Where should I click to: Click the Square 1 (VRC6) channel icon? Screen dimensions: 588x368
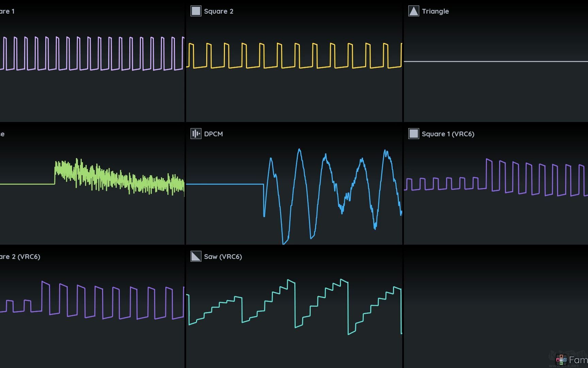[413, 134]
